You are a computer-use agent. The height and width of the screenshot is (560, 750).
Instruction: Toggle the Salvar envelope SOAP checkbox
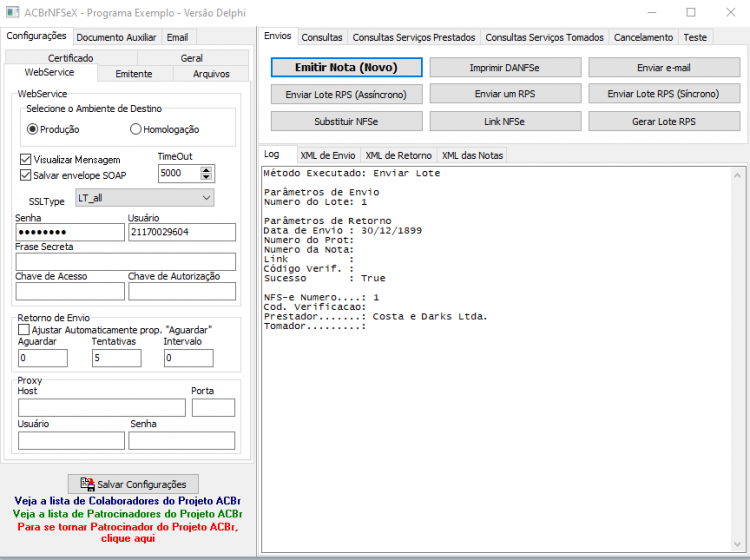[25, 175]
